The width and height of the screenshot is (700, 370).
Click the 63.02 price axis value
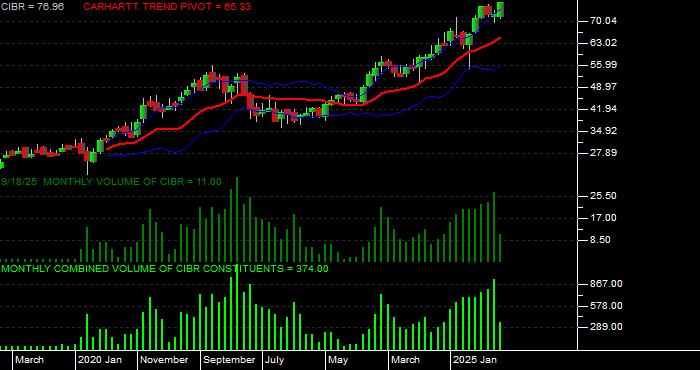coord(604,43)
